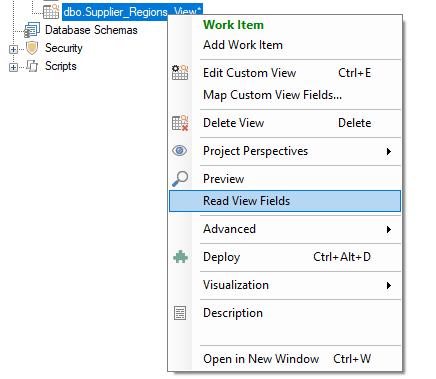The width and height of the screenshot is (436, 379).
Task: Expand the Security tree node
Action: (x=13, y=49)
